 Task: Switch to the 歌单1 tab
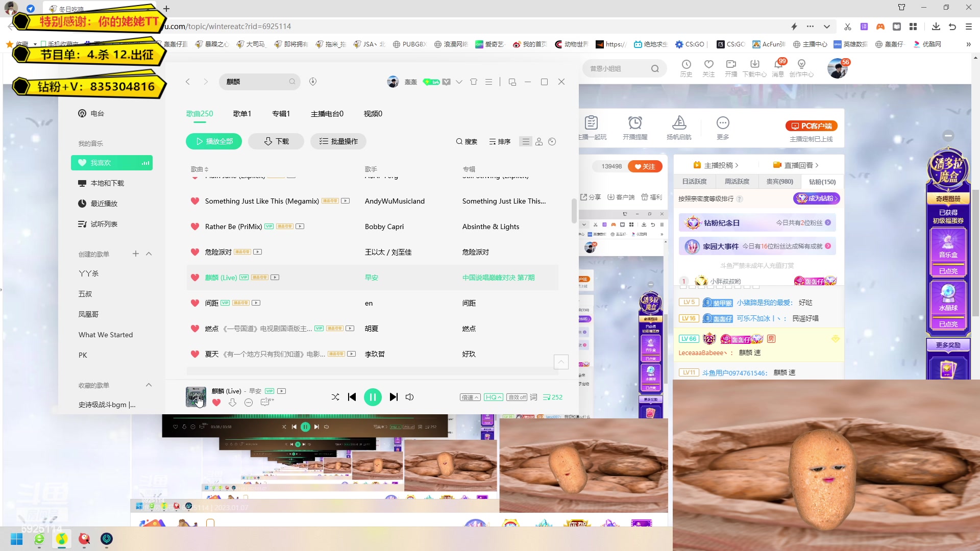(x=242, y=114)
